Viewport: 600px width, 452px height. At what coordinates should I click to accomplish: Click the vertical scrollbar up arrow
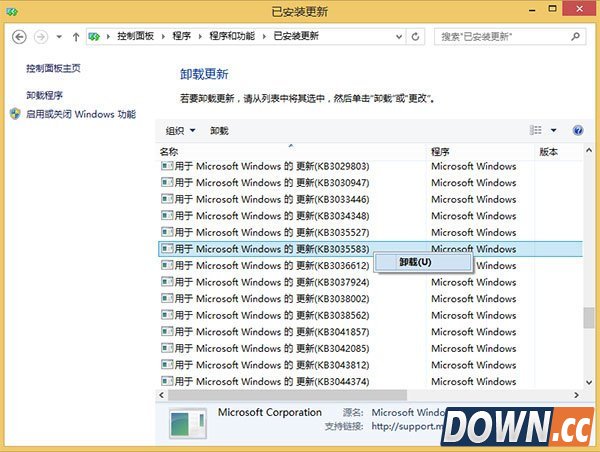[x=589, y=151]
